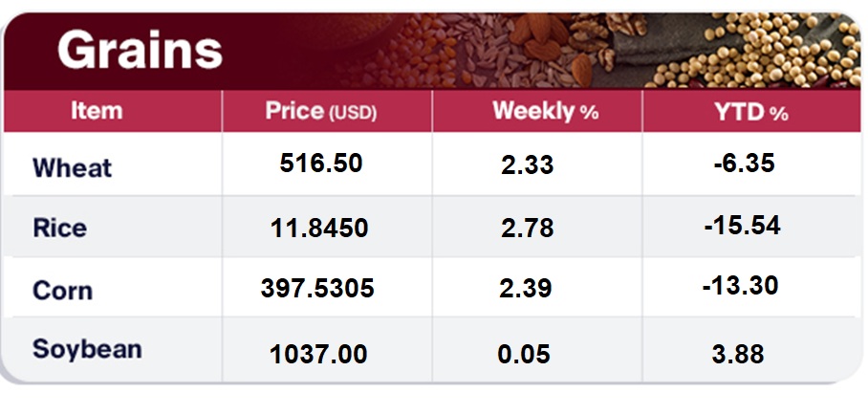Select the Rice row label
Image resolution: width=868 pixels, height=415 pixels.
click(x=59, y=229)
